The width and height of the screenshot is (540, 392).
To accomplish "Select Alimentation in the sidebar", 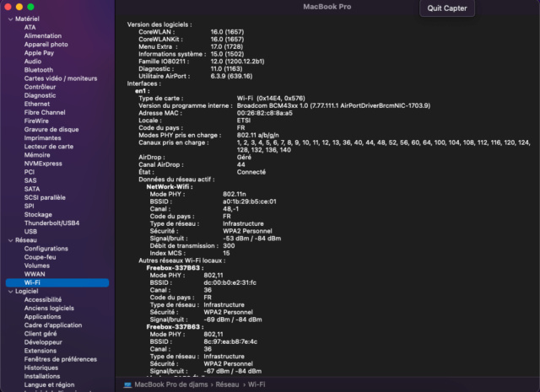I will click(43, 35).
